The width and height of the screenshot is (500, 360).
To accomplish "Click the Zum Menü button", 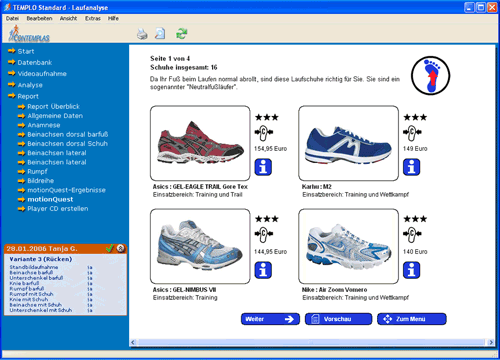I will 412,319.
